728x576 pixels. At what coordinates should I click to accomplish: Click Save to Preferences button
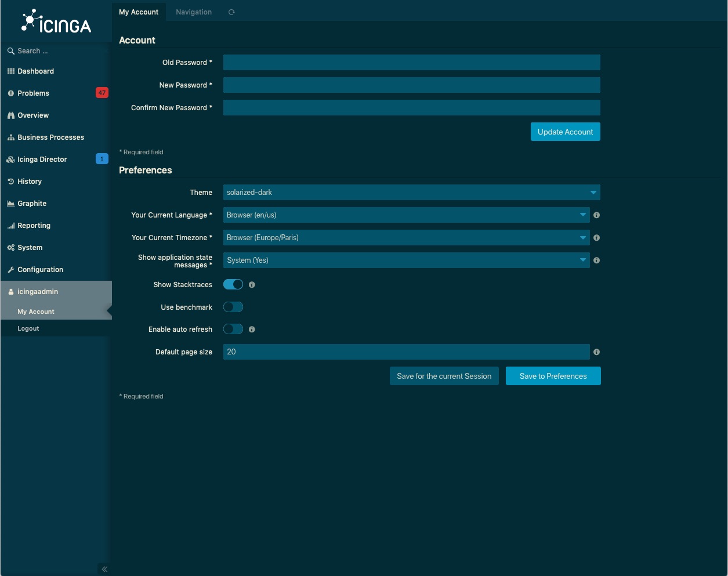[553, 376]
